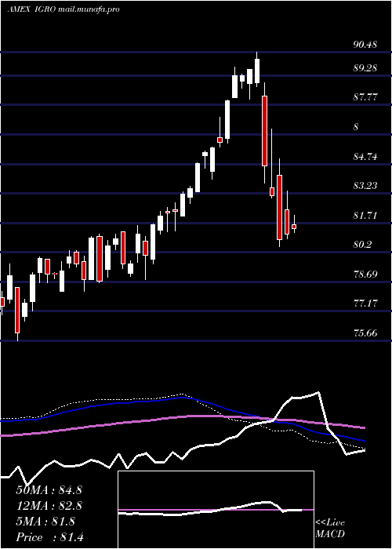
Task: Click the <<Live MACD label
Action: (330, 529)
